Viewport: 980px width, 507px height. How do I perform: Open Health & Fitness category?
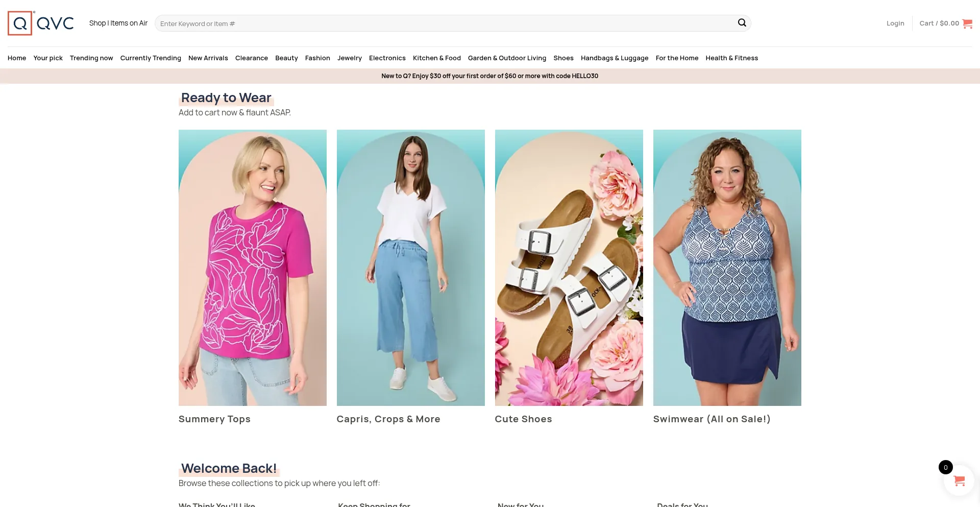pos(732,58)
